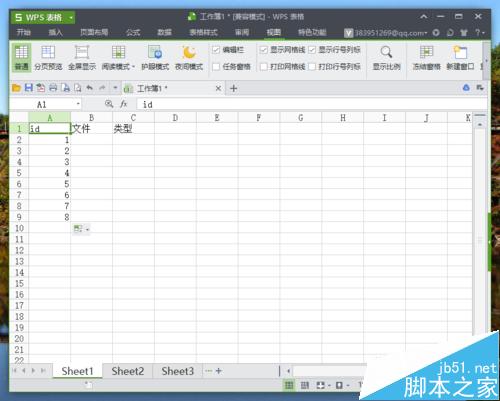This screenshot has height=401, width=500.
Task: Activate Night mode moon icon
Action: 189,52
